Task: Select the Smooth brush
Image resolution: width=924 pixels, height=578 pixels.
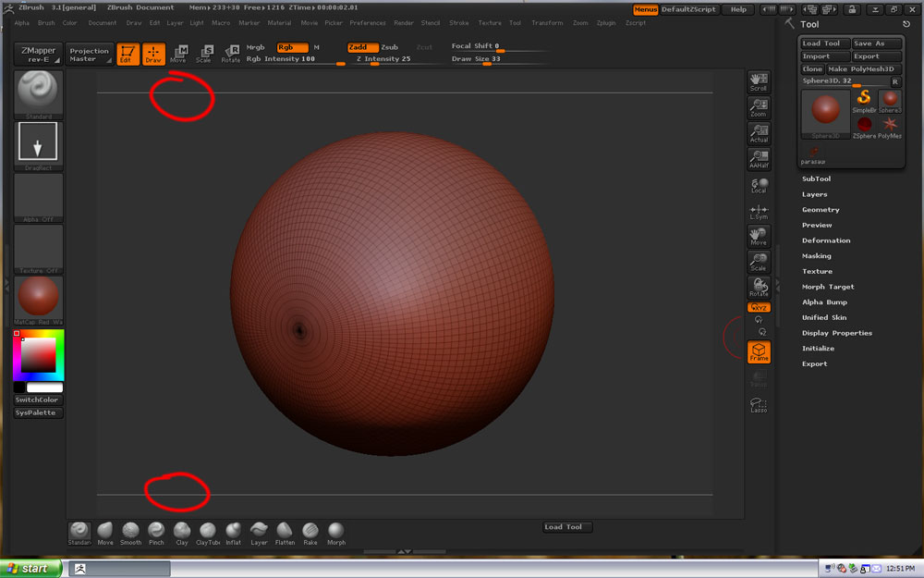Action: (x=130, y=532)
